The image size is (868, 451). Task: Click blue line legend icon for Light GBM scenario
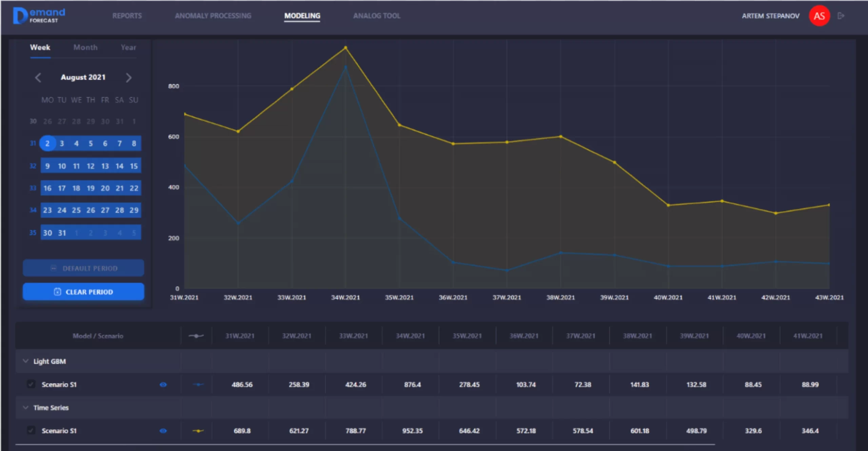[198, 385]
